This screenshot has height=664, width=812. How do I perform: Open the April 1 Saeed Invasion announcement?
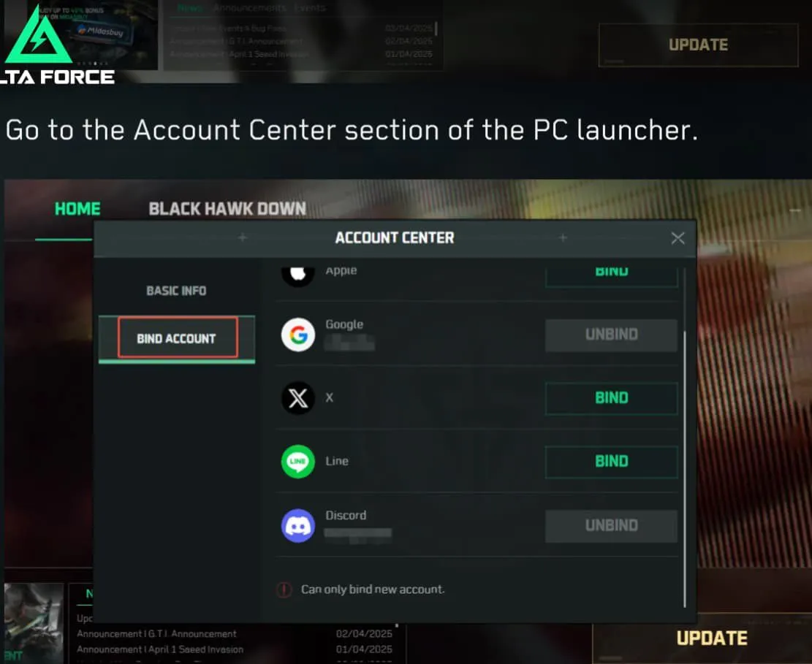160,649
